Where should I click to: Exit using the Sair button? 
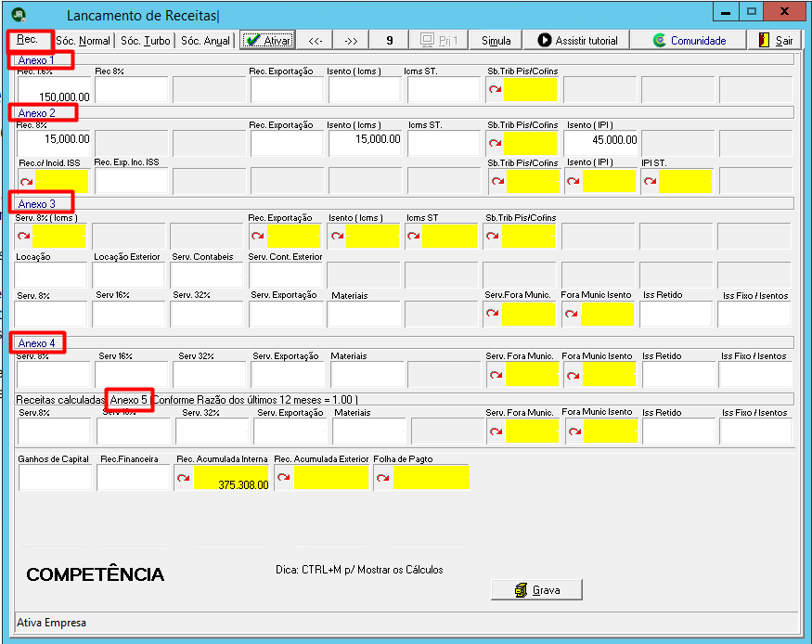pos(775,41)
